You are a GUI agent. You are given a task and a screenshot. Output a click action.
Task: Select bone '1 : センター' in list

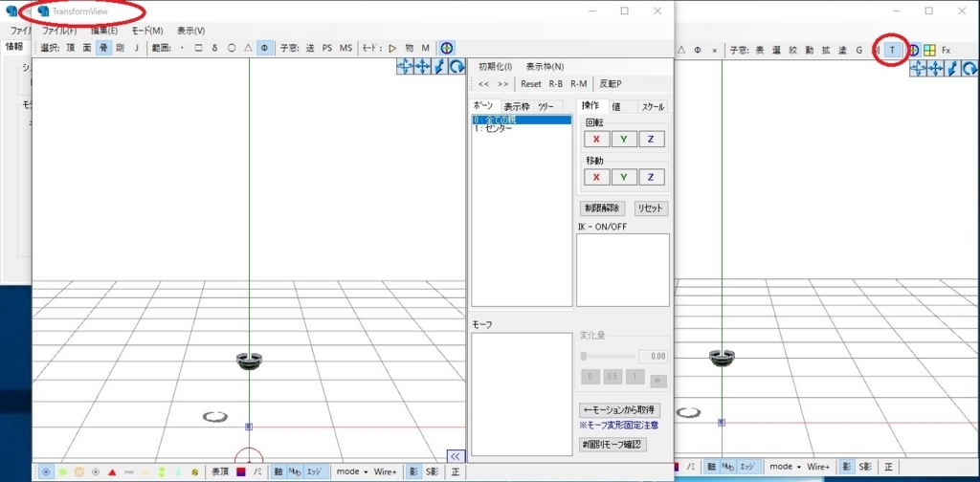coord(522,128)
